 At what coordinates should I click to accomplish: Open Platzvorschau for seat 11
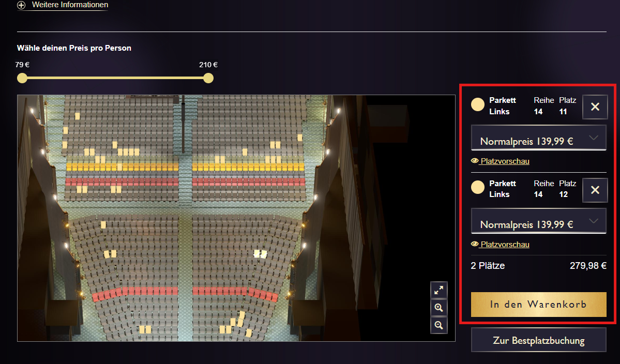(504, 161)
